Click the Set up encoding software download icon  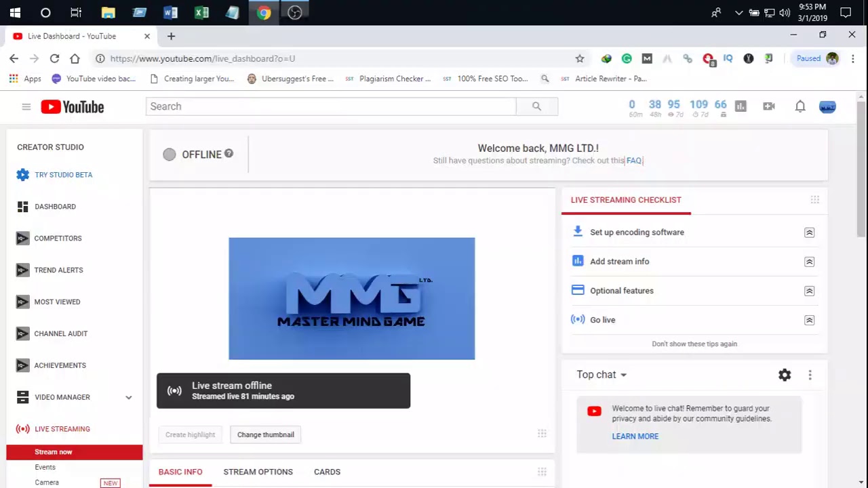coord(578,232)
